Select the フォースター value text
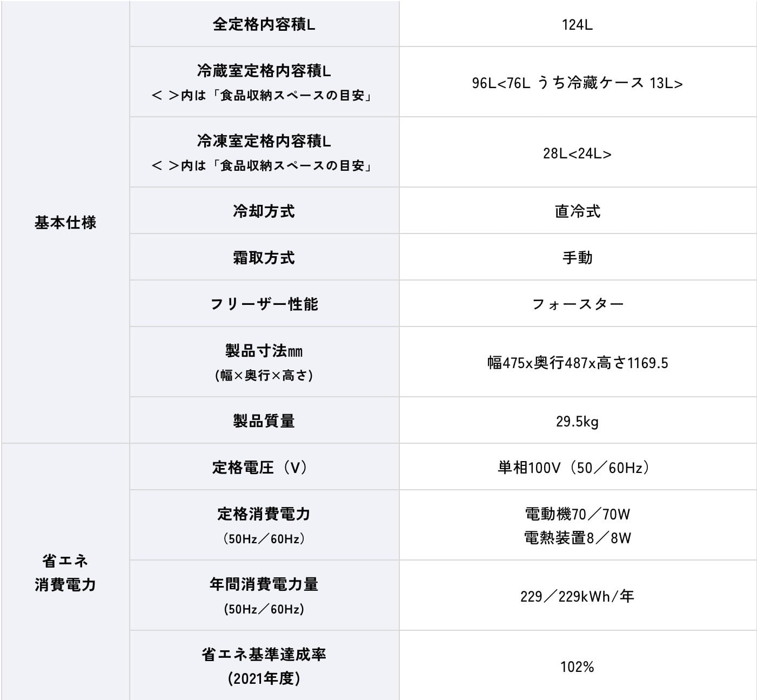This screenshot has width=757, height=700. pyautogui.click(x=577, y=304)
